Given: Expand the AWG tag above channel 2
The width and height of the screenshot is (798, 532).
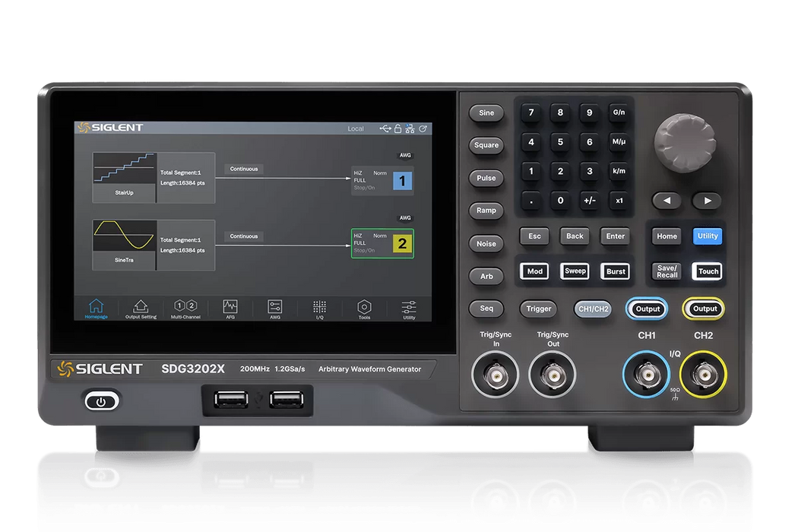Looking at the screenshot, I should (x=404, y=217).
